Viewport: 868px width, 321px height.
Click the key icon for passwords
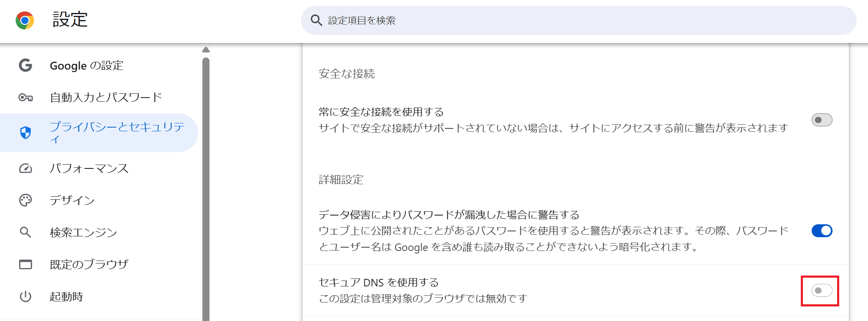25,98
